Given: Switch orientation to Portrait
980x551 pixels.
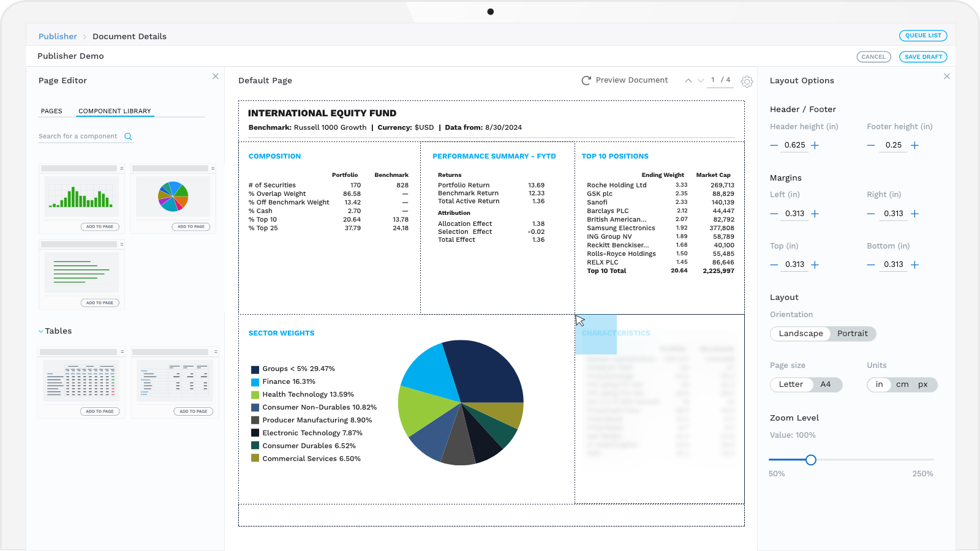Looking at the screenshot, I should (853, 334).
